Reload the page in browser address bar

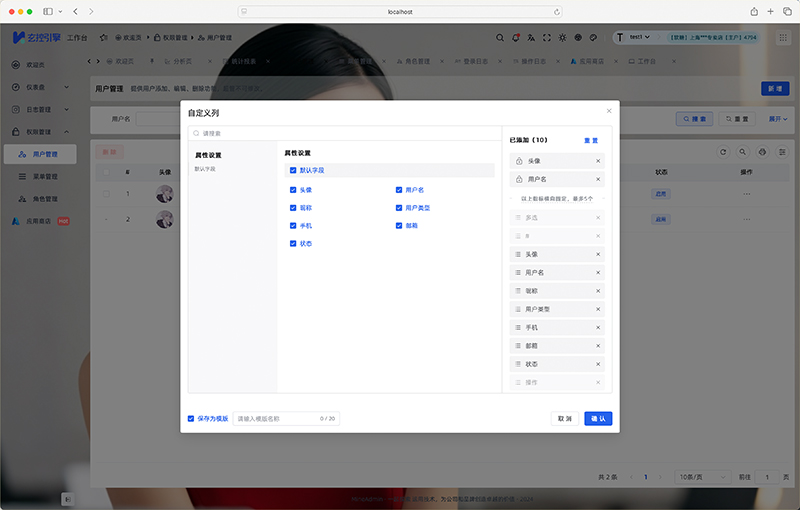click(x=557, y=12)
